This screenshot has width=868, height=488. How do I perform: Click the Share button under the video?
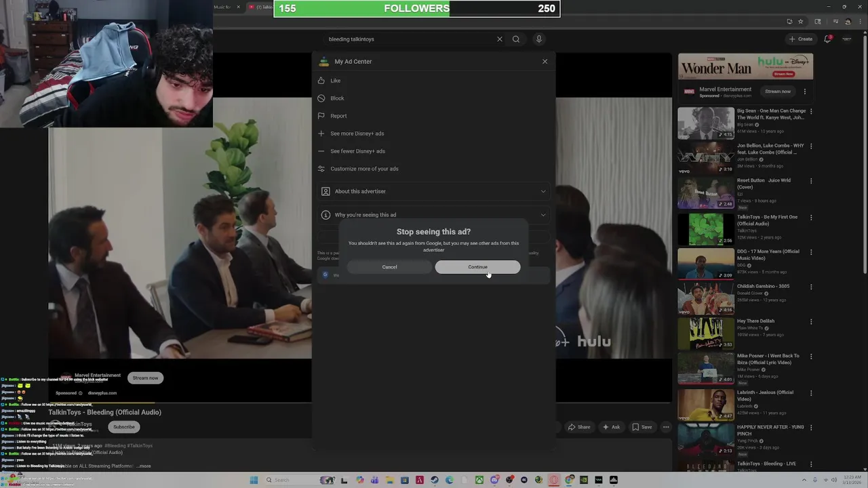tap(579, 427)
